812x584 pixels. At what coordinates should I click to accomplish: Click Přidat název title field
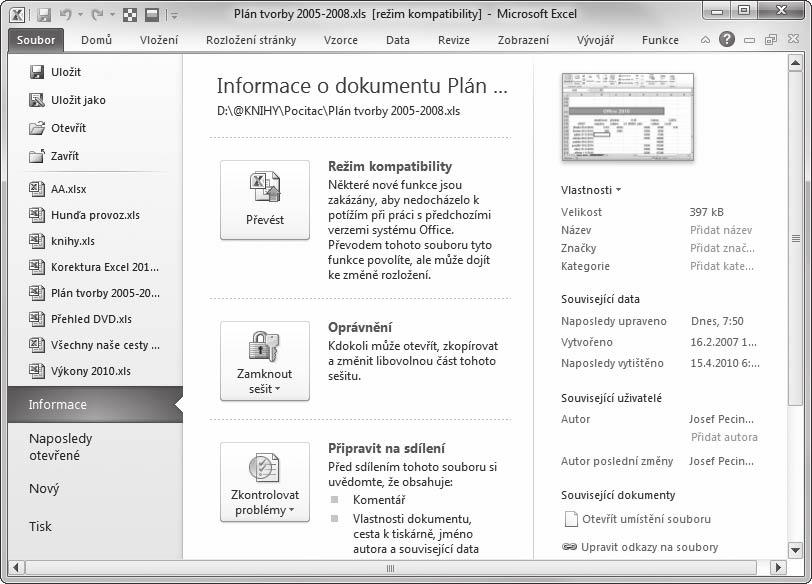point(721,230)
